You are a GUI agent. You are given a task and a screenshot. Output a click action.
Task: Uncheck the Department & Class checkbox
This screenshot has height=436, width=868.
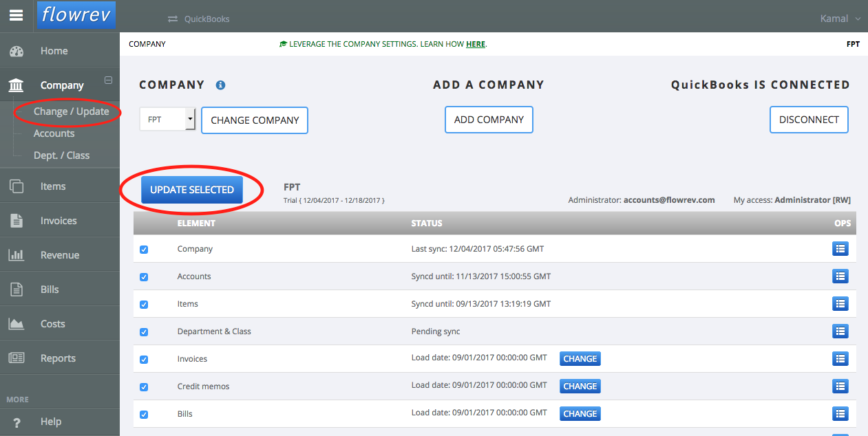(x=144, y=332)
